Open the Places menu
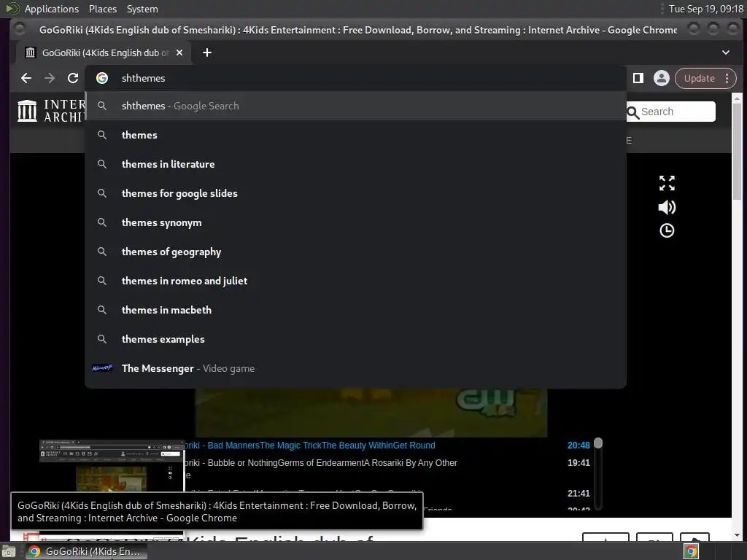This screenshot has width=747, height=560. [x=102, y=9]
